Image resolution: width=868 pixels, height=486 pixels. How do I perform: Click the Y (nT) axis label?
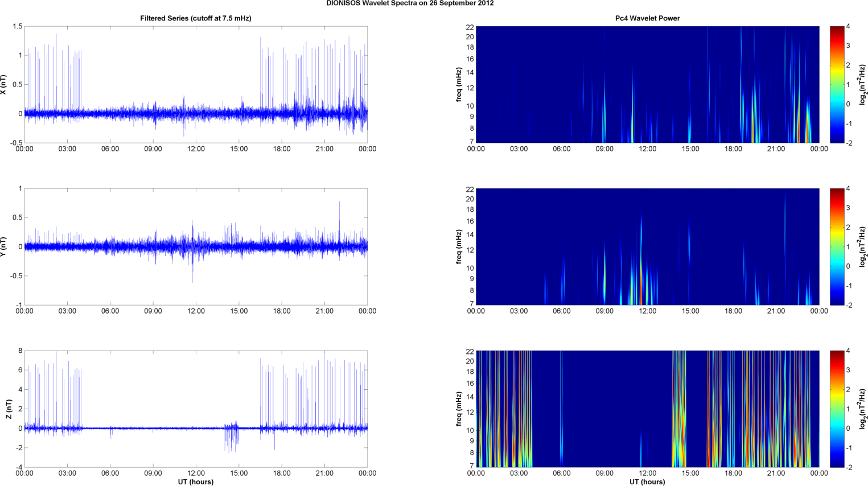pos(4,247)
